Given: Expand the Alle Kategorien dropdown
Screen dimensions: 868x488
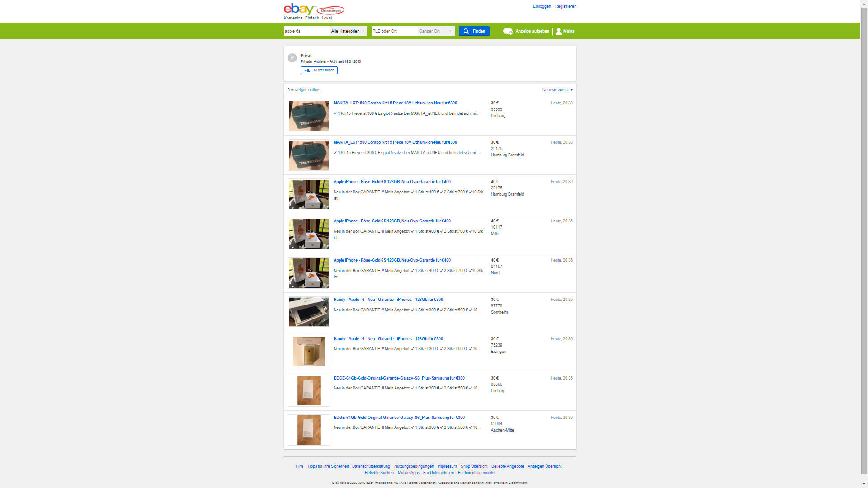Looking at the screenshot, I should point(348,31).
